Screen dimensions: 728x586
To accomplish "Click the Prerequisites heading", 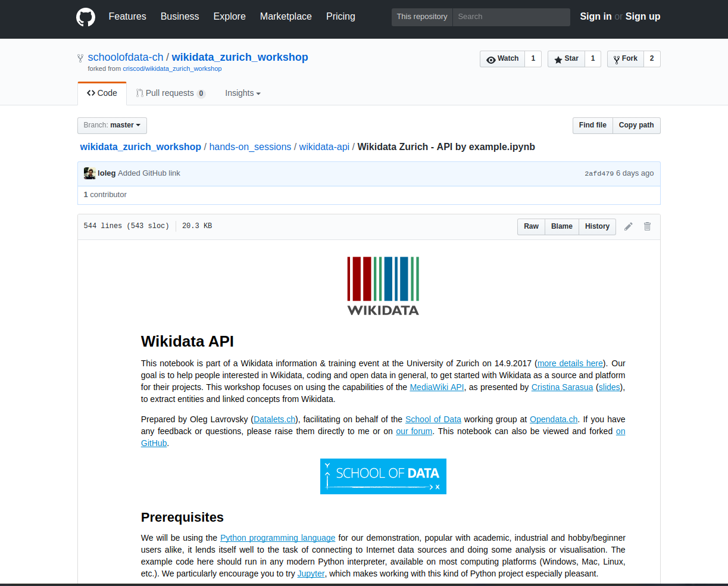I will tap(182, 517).
